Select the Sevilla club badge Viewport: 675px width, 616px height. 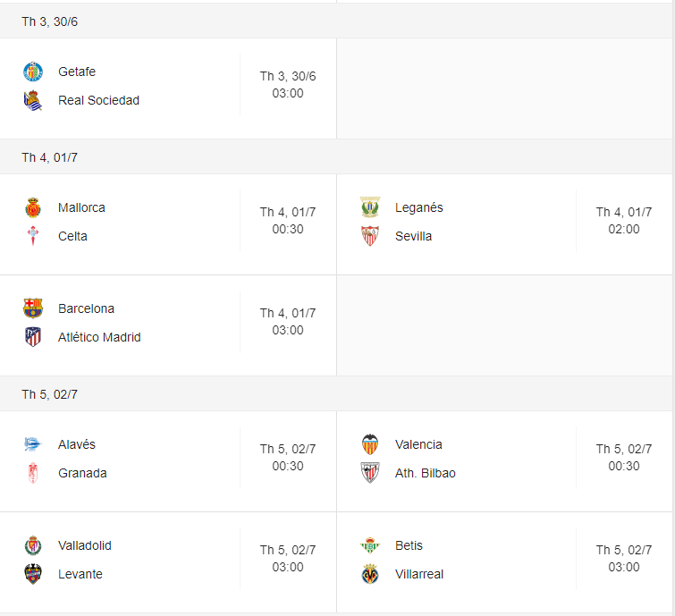[370, 236]
